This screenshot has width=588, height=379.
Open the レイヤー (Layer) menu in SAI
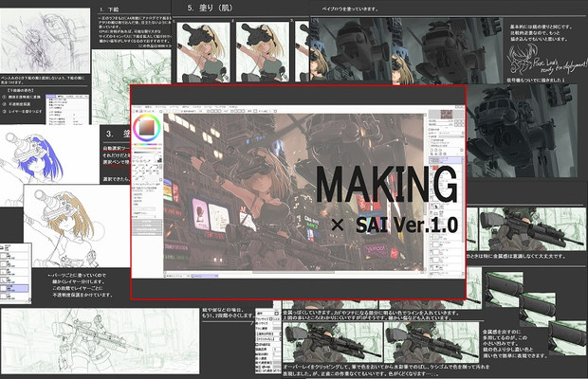click(x=174, y=107)
